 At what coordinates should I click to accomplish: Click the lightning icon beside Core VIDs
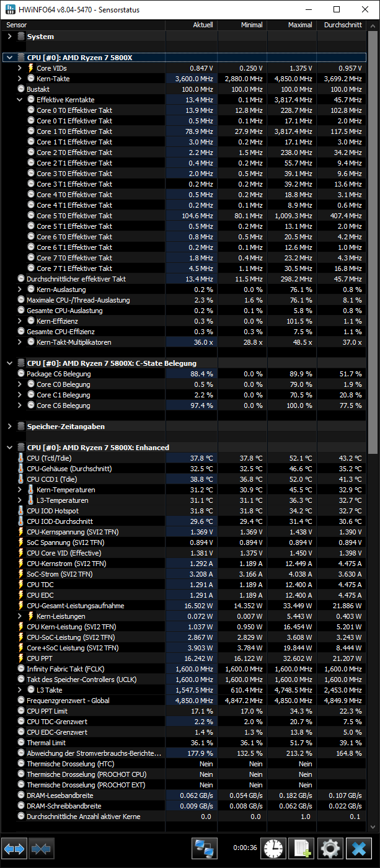[x=31, y=68]
